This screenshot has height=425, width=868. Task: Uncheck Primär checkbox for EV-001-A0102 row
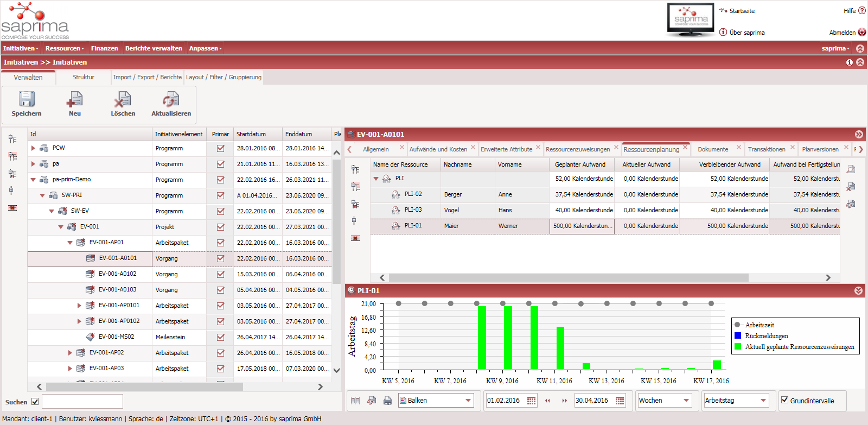pos(220,274)
